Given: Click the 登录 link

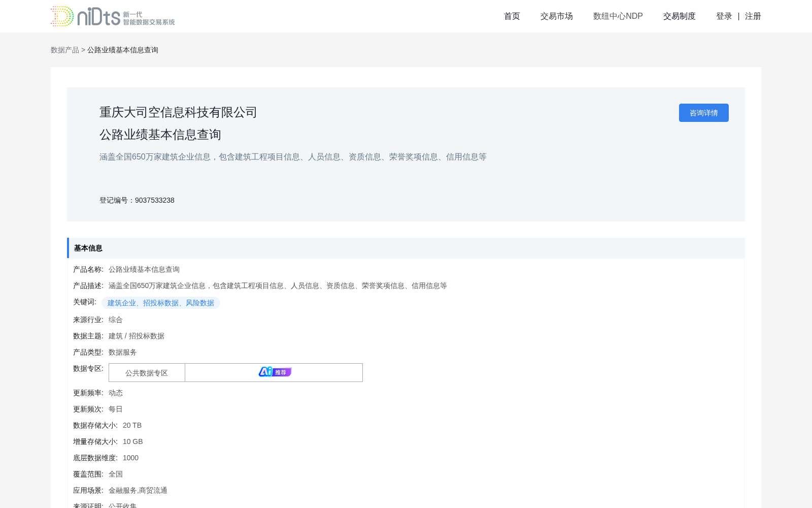Looking at the screenshot, I should pyautogui.click(x=724, y=16).
